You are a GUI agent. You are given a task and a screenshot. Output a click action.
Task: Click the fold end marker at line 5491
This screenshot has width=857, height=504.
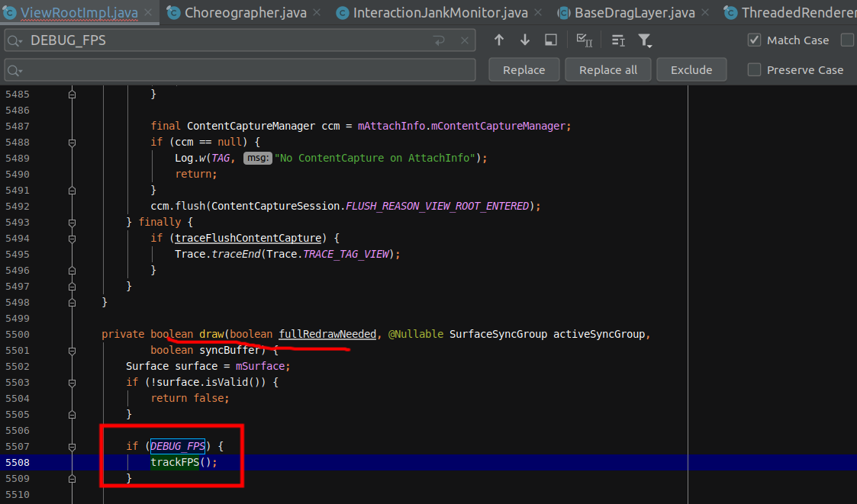72,191
